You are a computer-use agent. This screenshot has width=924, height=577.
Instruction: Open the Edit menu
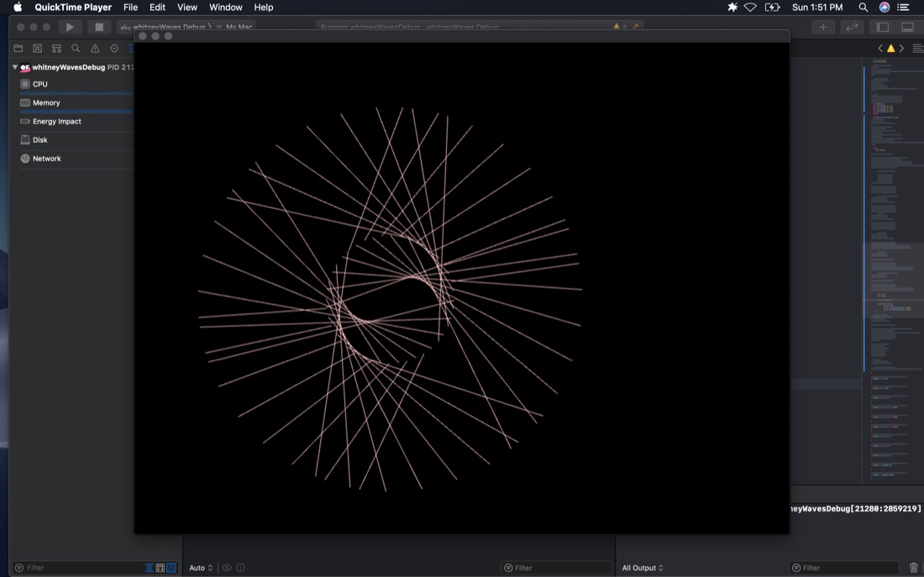pos(157,7)
